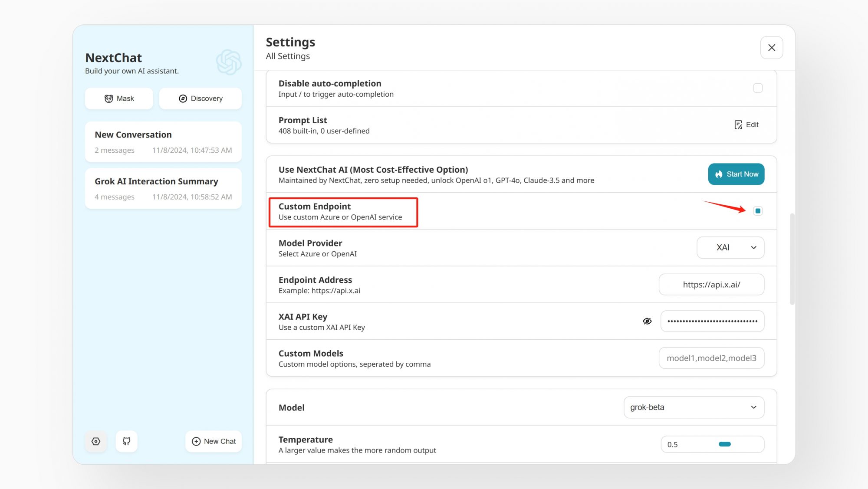Open the Mask page
868x489 pixels.
(119, 98)
